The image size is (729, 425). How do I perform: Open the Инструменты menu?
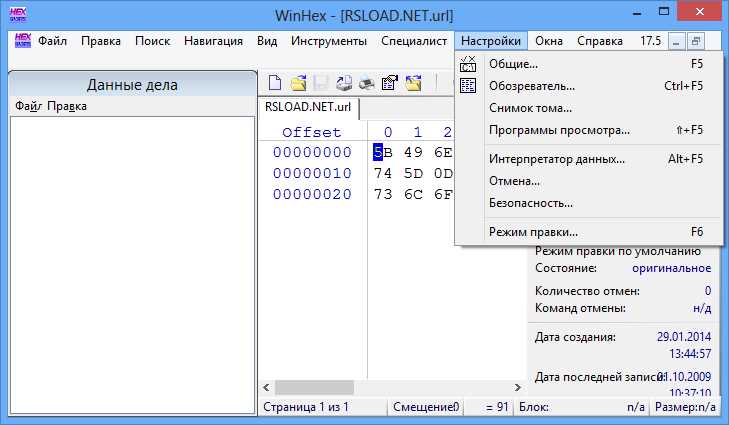[x=329, y=41]
